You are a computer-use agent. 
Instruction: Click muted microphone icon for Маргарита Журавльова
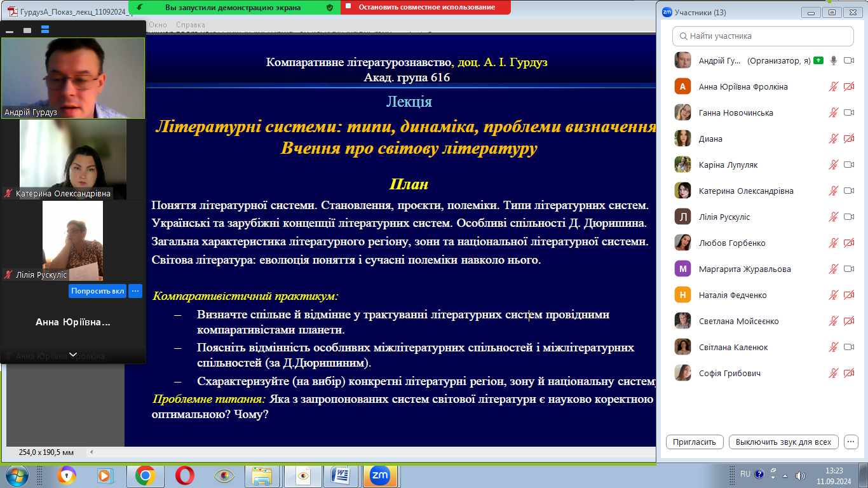[834, 269]
